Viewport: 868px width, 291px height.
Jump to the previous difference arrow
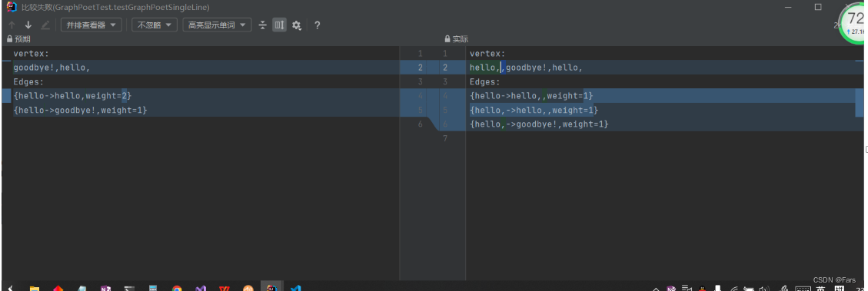point(12,25)
